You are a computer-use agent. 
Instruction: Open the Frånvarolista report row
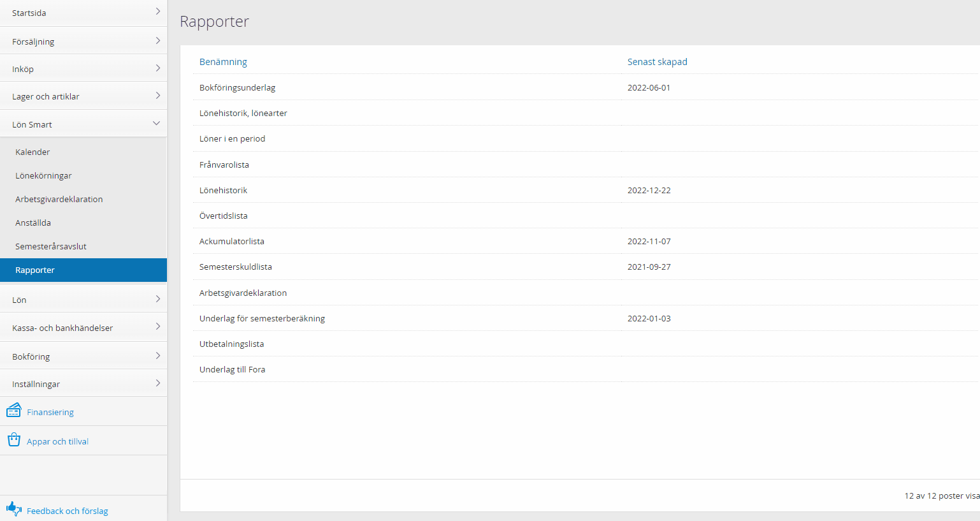[224, 165]
